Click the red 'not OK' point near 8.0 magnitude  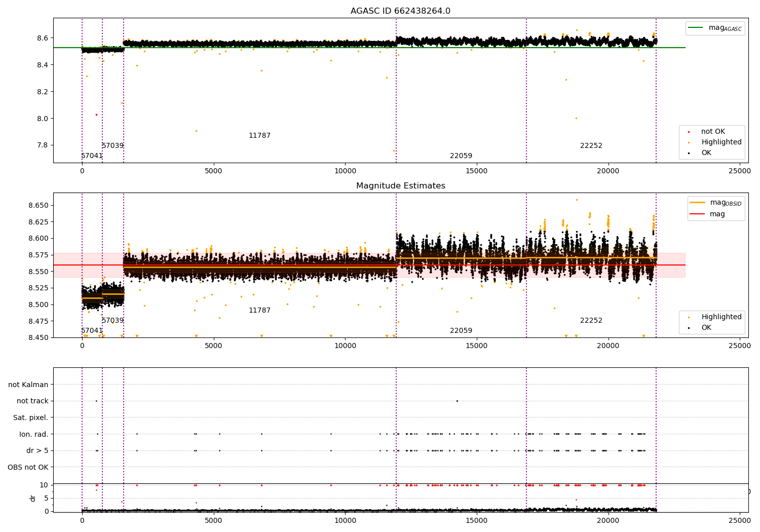[x=96, y=115]
